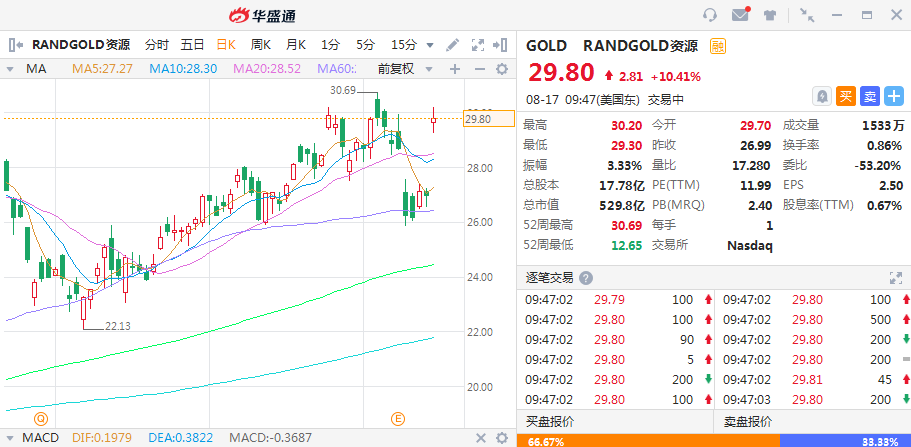
Task: Open the skin theme shirt icon
Action: (x=770, y=15)
